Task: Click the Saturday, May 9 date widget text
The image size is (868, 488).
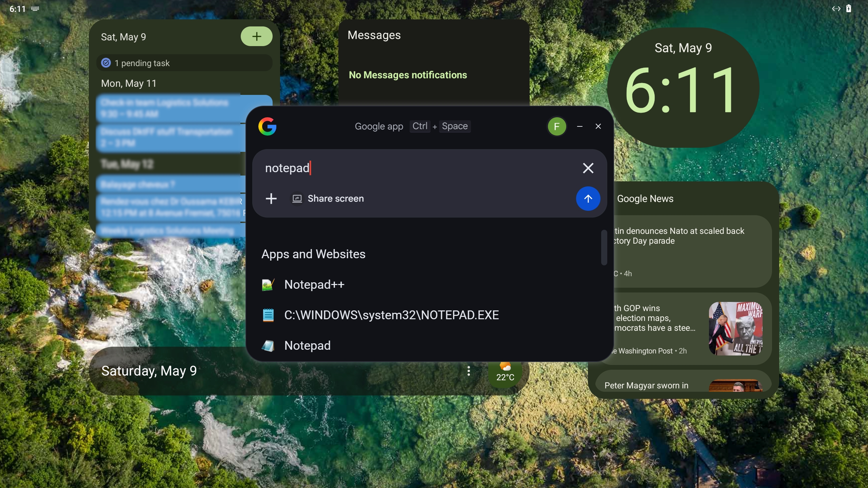Action: [x=149, y=371]
